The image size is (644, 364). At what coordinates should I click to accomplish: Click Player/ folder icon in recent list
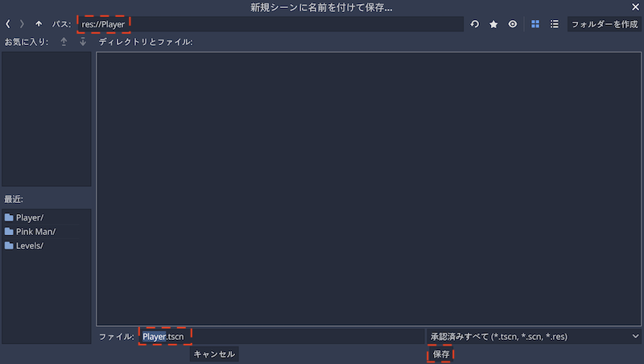pyautogui.click(x=9, y=217)
